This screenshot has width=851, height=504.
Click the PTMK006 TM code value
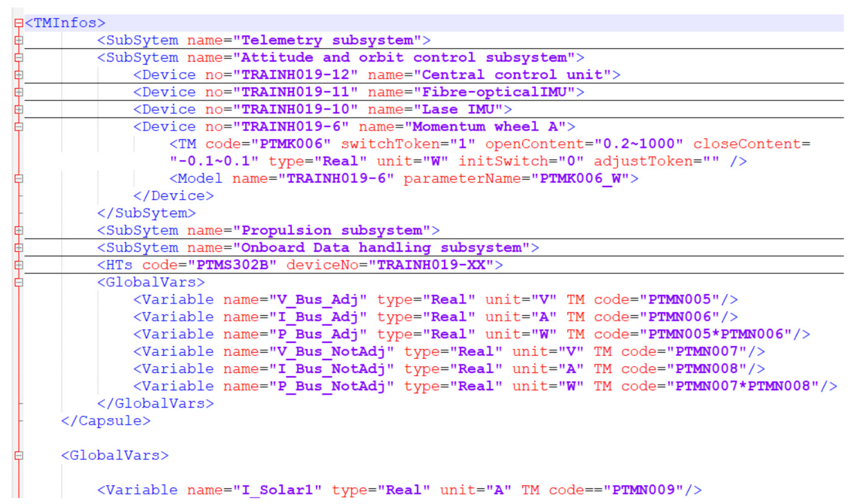291,144
